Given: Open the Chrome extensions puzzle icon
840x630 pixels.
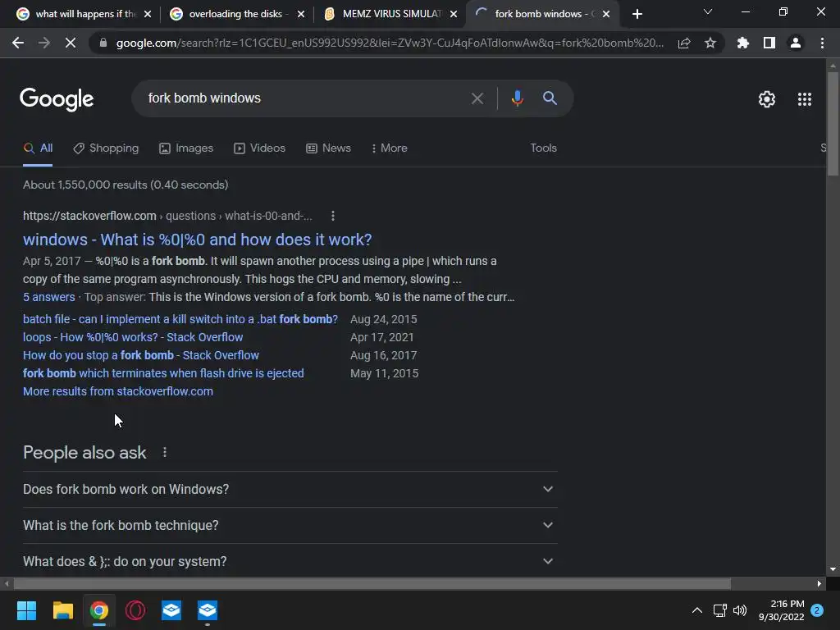Looking at the screenshot, I should click(x=742, y=43).
